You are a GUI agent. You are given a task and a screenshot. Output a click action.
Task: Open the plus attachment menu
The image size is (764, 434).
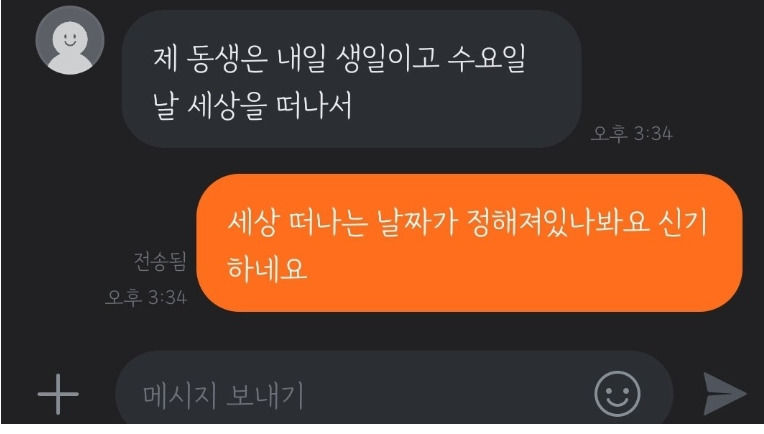[x=58, y=394]
